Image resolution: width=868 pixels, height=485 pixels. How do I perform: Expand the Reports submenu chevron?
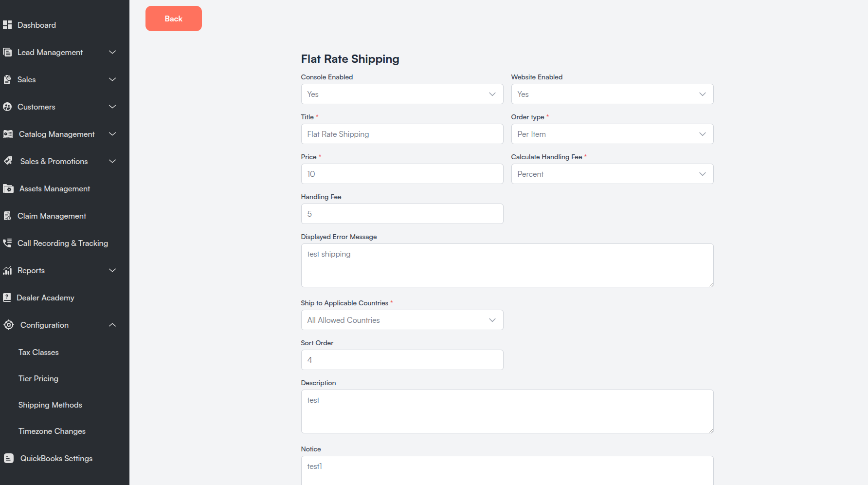point(112,270)
